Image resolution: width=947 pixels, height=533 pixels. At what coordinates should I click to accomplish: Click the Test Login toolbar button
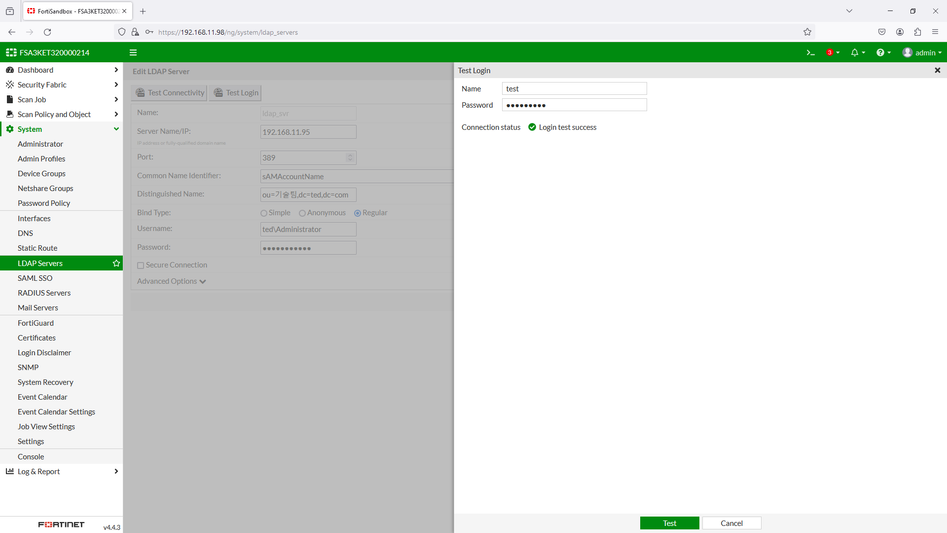(x=236, y=93)
